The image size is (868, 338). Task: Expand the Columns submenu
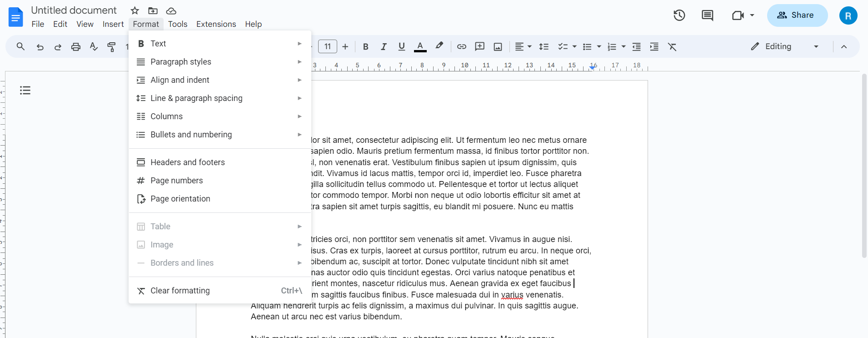(x=220, y=116)
